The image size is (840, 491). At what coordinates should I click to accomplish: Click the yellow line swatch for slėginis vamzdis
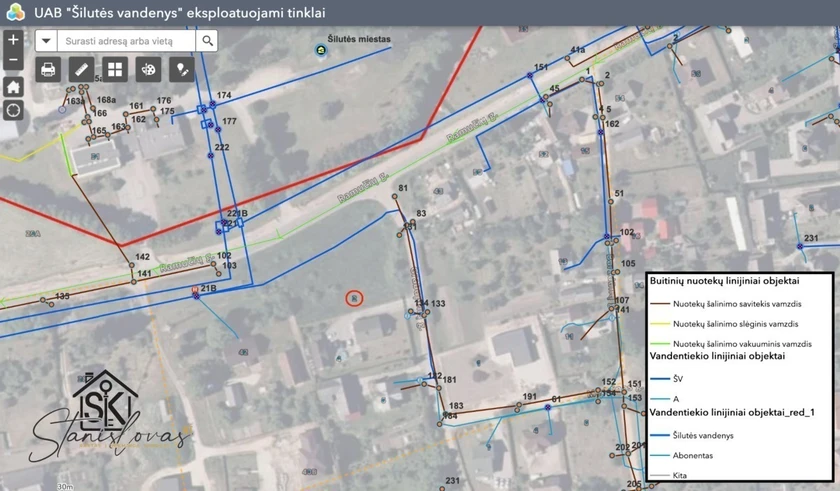(660, 324)
